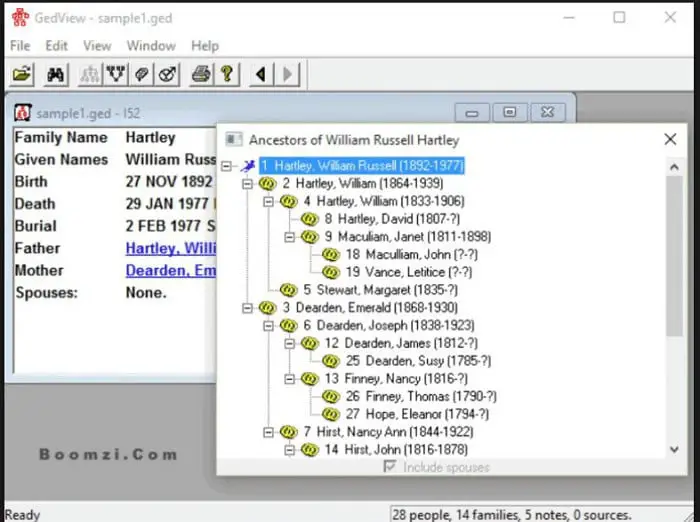Select tree row 5 Stewart, Margaret (1835-?)
This screenshot has height=522, width=700.
[381, 290]
